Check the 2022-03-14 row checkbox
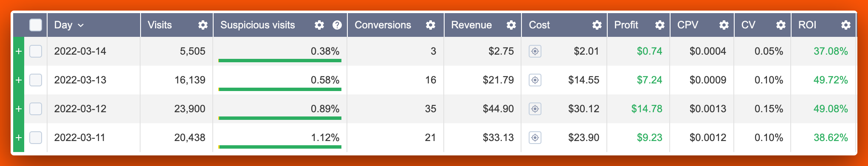This screenshot has height=166, width=868. [x=36, y=51]
